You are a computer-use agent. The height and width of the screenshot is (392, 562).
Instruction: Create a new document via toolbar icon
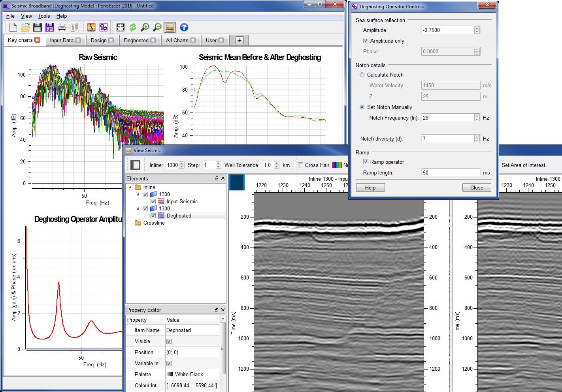(x=13, y=27)
